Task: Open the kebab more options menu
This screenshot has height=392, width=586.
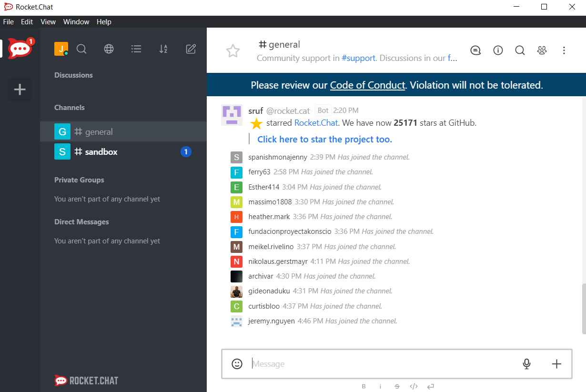Action: (x=564, y=50)
